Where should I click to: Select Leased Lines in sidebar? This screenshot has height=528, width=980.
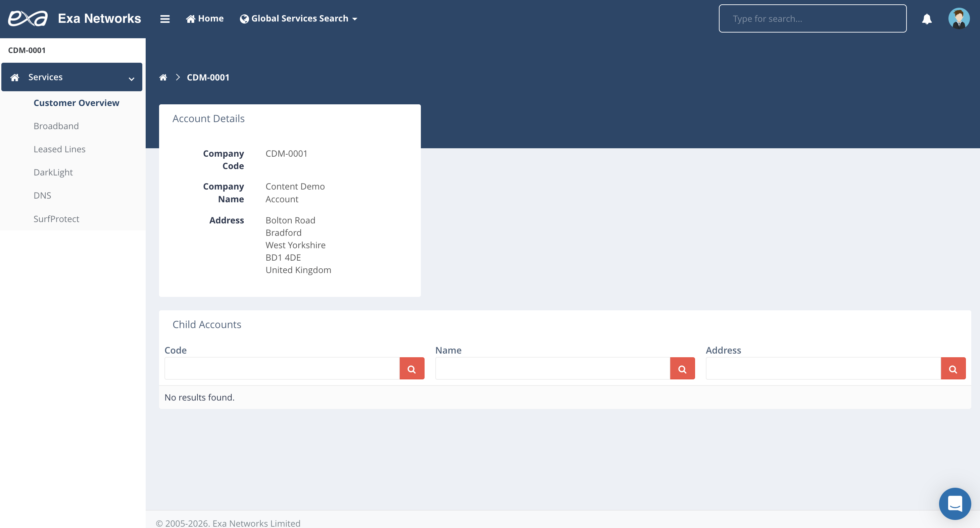59,149
